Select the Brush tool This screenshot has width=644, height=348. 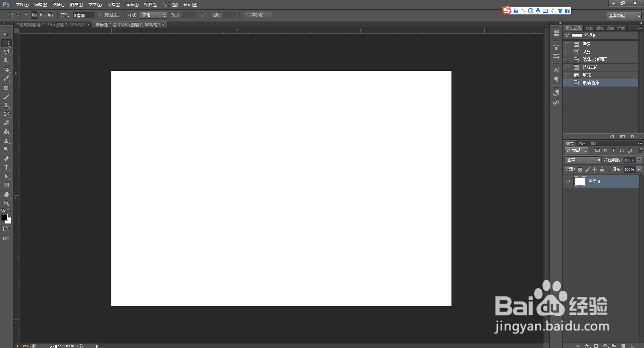6,97
